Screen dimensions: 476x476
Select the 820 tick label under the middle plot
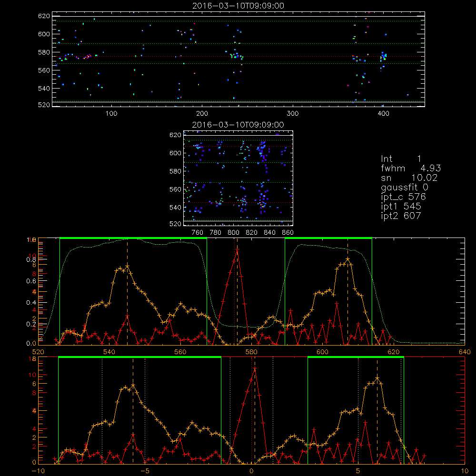tap(252, 233)
